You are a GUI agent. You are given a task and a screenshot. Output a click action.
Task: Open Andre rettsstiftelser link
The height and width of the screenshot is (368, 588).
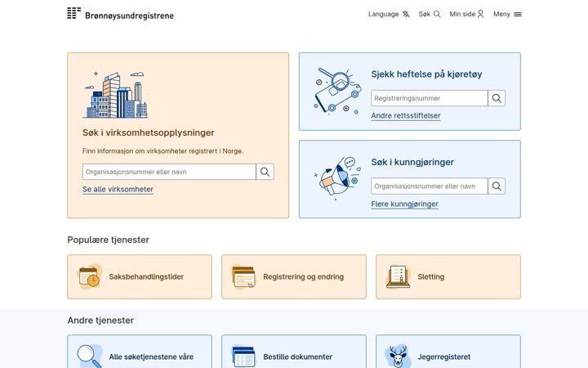pyautogui.click(x=406, y=115)
